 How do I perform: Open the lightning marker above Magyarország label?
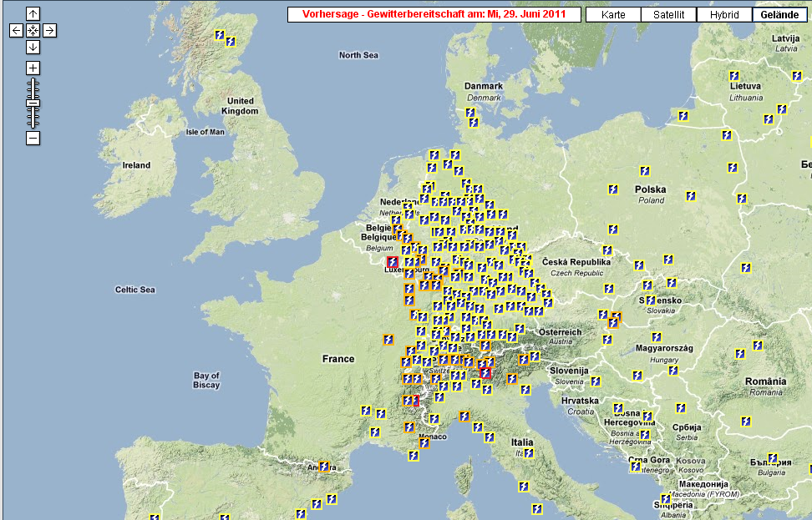[657, 337]
